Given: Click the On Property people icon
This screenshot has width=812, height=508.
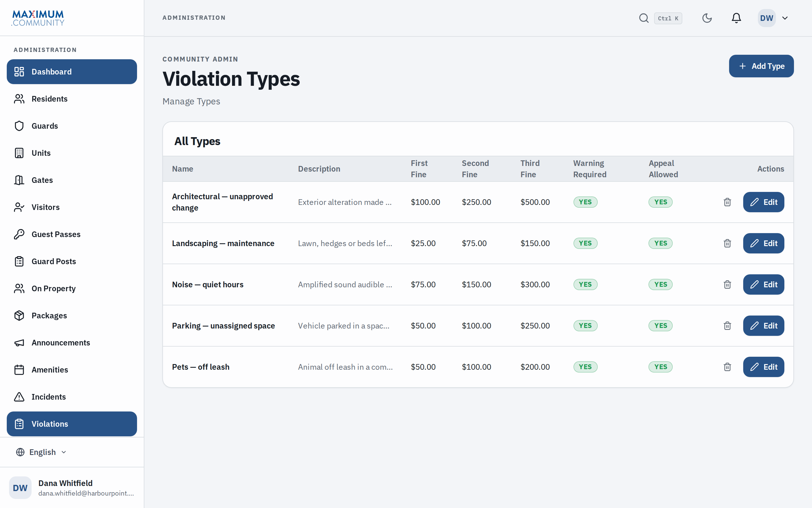Looking at the screenshot, I should (19, 289).
